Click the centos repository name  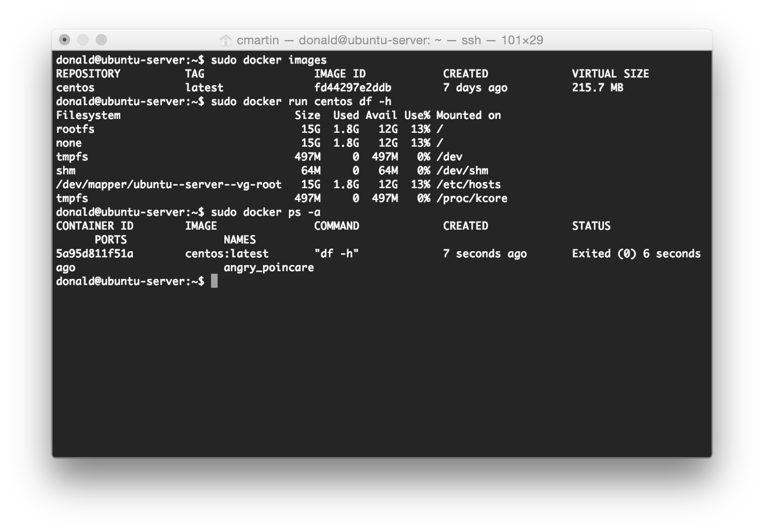[75, 88]
